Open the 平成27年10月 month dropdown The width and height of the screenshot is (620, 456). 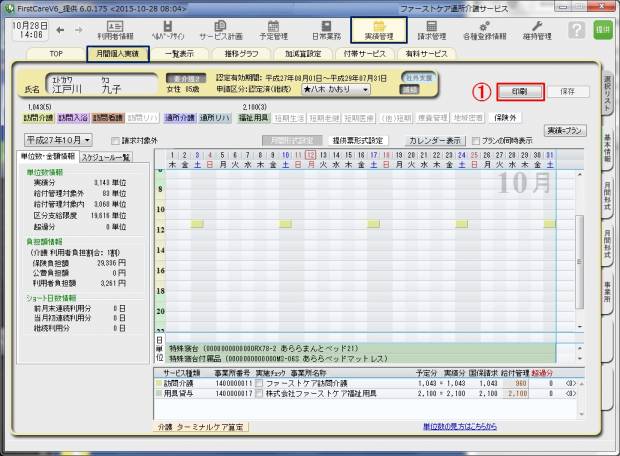[x=58, y=141]
